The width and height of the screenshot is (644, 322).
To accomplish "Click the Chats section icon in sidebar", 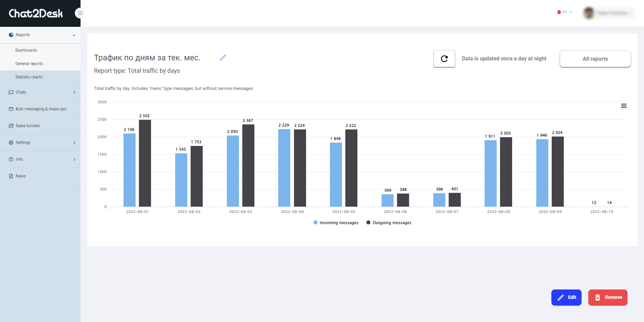I will [x=11, y=92].
